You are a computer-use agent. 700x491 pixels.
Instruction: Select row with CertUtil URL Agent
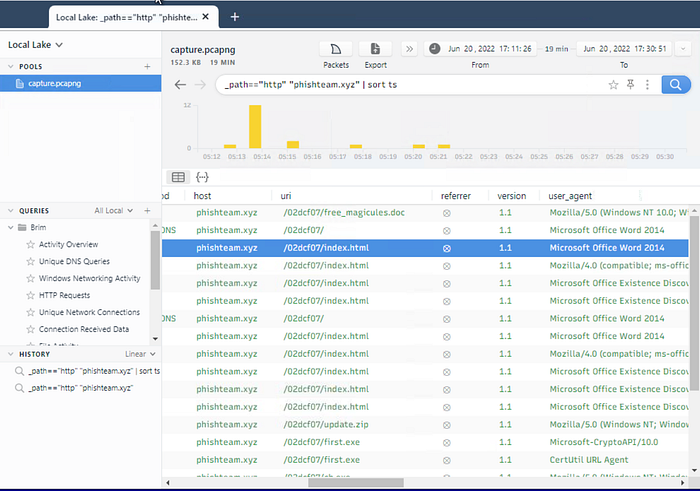click(425, 460)
